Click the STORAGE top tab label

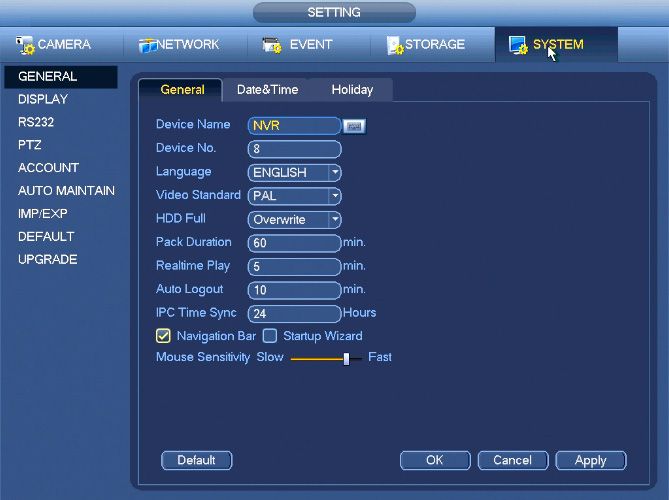435,44
